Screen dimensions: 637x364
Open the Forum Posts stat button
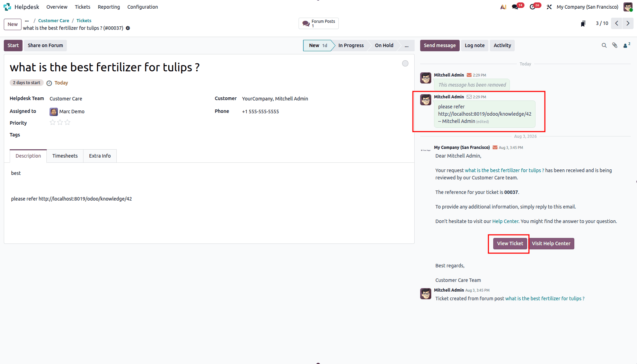(x=318, y=24)
